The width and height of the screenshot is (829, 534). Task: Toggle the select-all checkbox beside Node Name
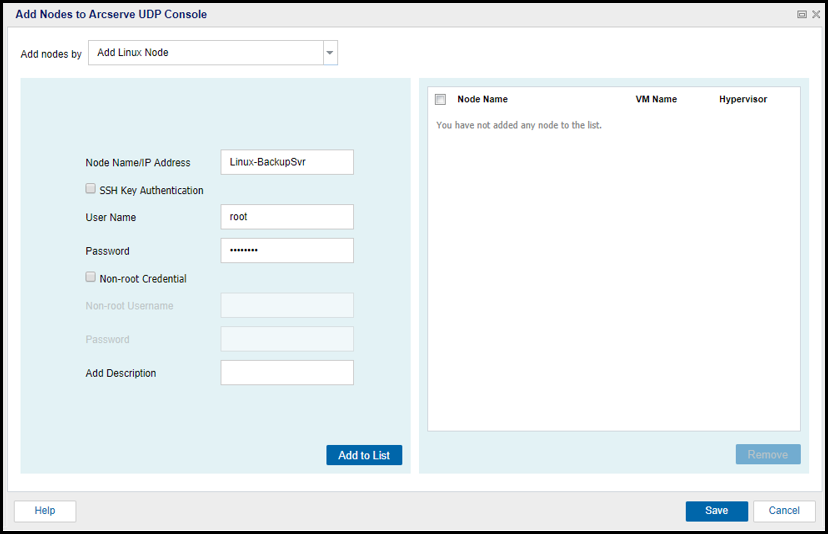[440, 99]
